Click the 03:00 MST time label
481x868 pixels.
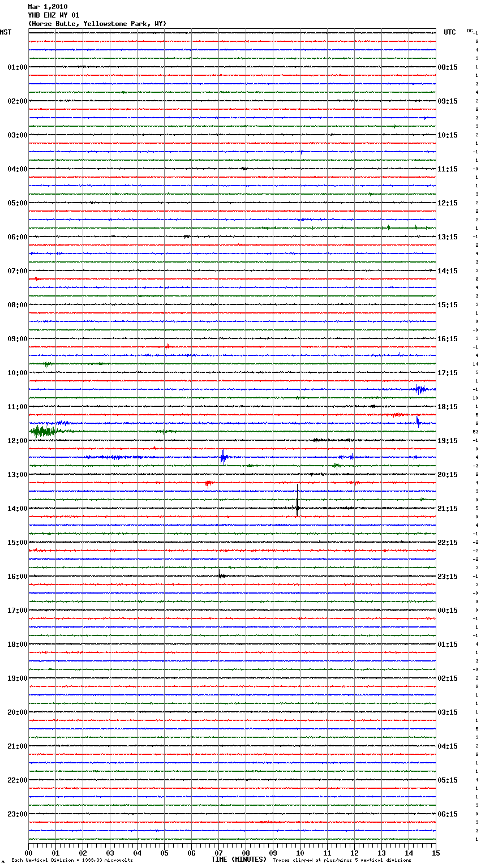click(x=18, y=135)
